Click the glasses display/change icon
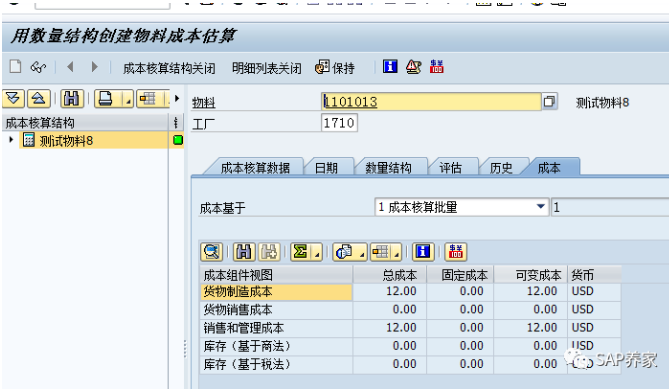 (x=38, y=67)
